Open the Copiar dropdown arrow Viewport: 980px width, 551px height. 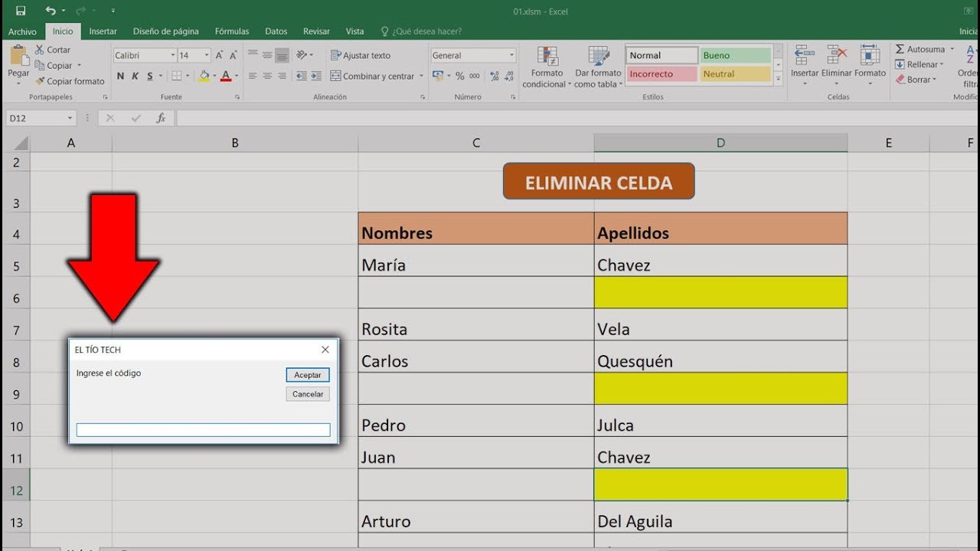79,66
